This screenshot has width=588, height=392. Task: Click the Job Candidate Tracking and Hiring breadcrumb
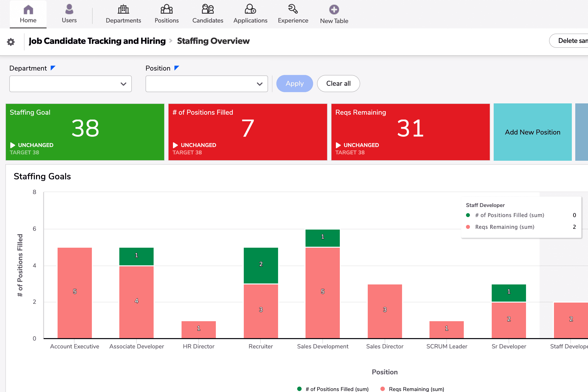coord(97,41)
